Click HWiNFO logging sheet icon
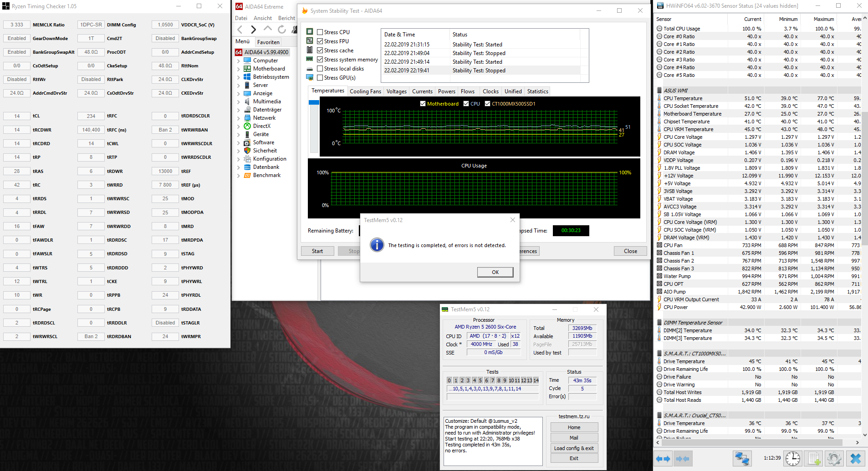This screenshot has width=868, height=471. 814,459
